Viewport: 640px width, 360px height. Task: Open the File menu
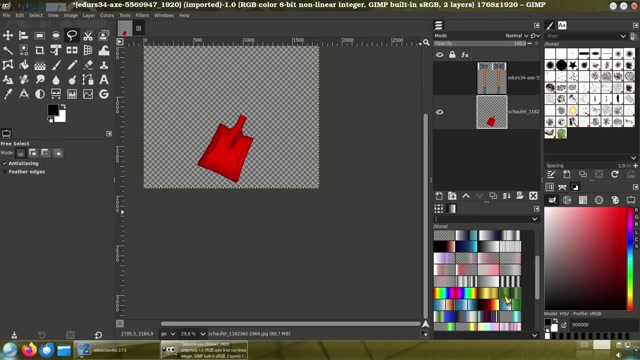point(7,15)
